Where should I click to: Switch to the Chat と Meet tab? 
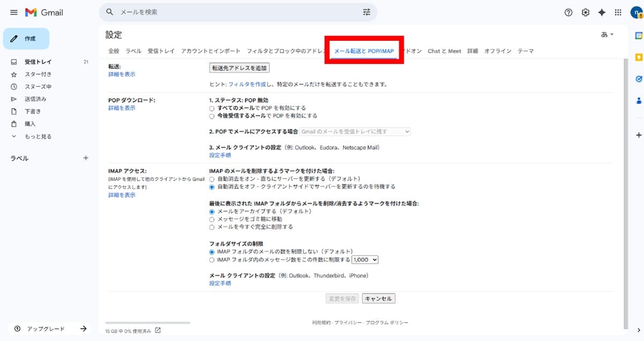pyautogui.click(x=444, y=51)
